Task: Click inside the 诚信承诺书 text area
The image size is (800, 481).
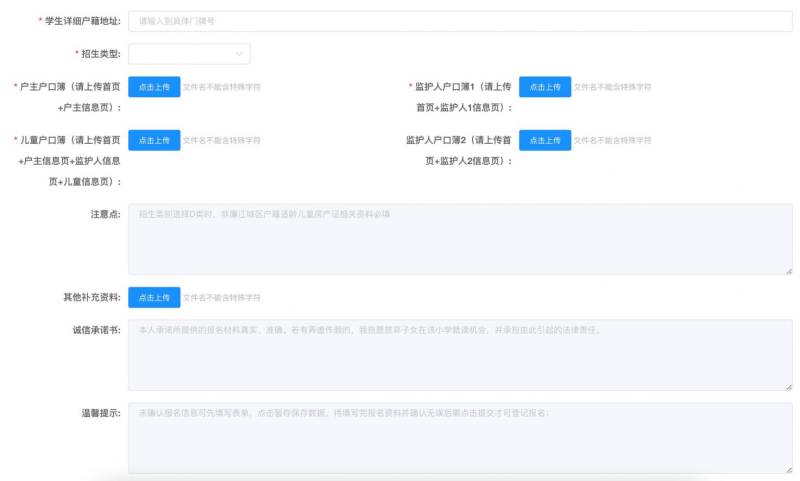Action: tap(460, 355)
